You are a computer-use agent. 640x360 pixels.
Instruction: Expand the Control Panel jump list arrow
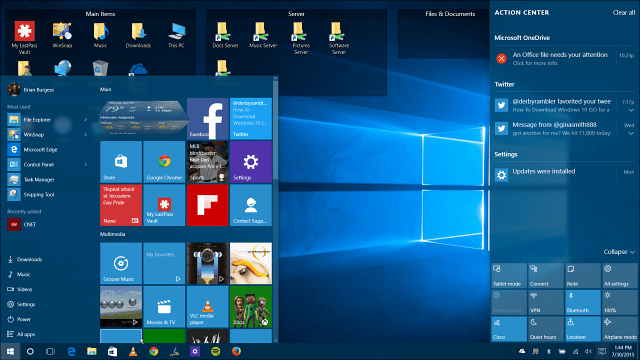(x=86, y=164)
